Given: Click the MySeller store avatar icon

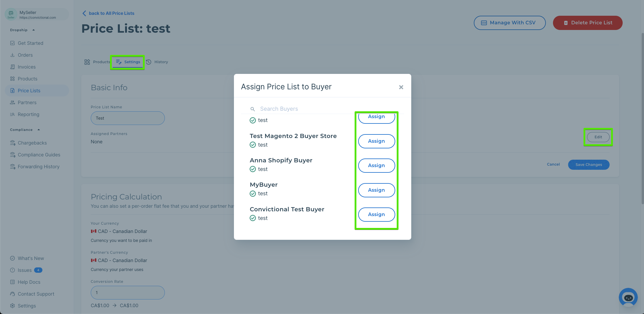Looking at the screenshot, I should coord(11,14).
